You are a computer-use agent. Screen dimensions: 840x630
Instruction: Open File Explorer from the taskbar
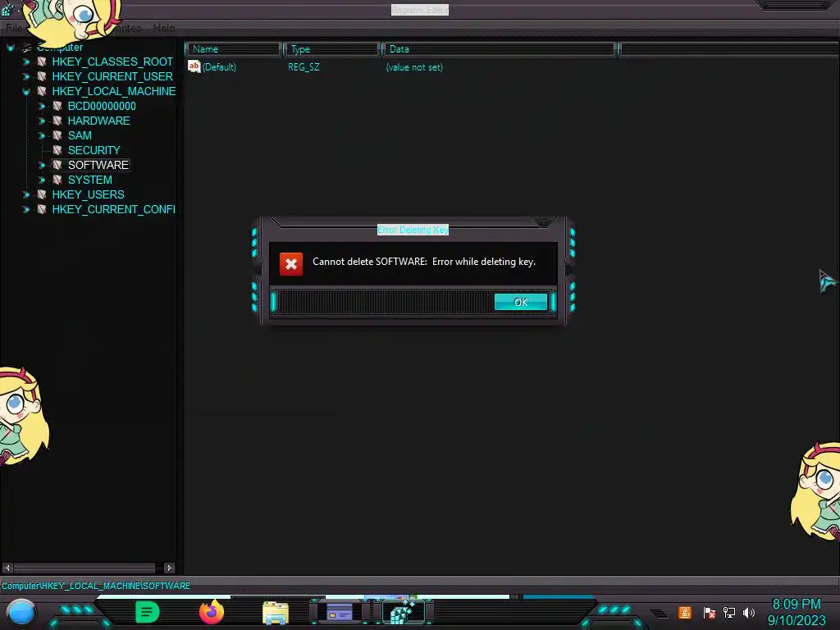[x=276, y=613]
